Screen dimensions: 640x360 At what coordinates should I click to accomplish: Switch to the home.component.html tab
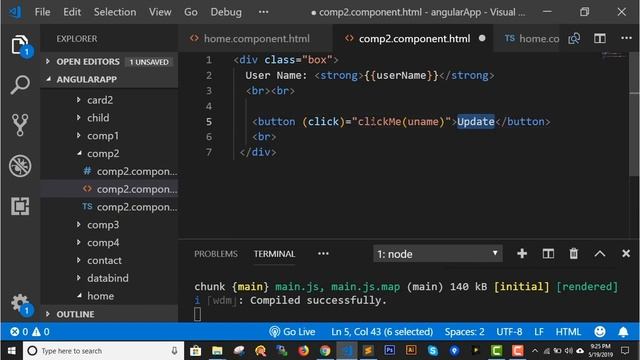[256, 38]
